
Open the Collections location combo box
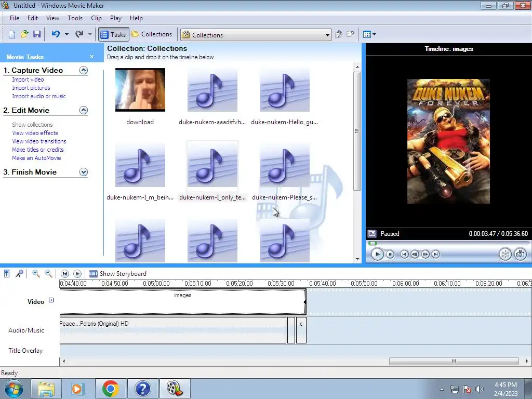click(x=256, y=35)
